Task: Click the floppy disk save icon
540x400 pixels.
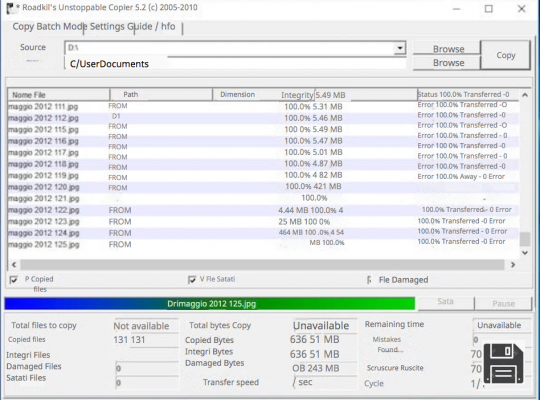Action: pyautogui.click(x=503, y=364)
